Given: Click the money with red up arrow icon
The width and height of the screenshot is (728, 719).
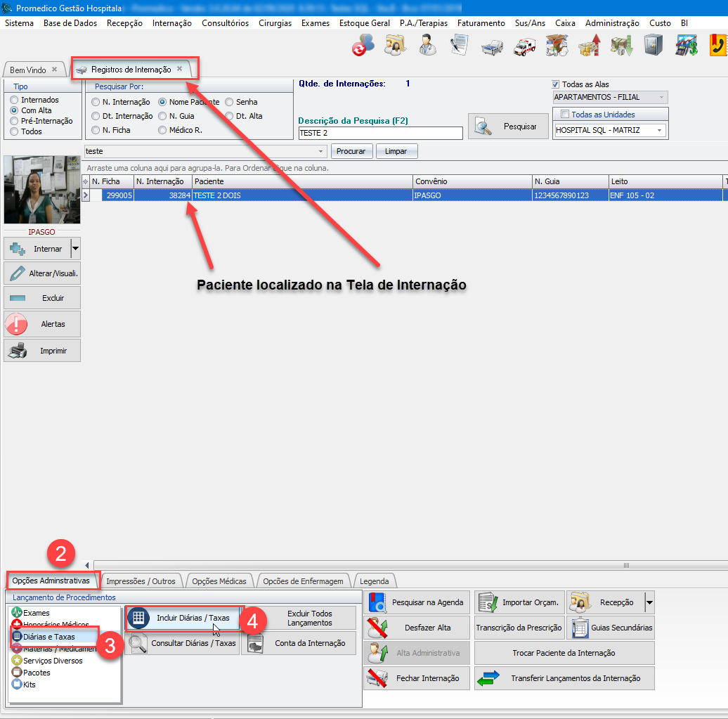Looking at the screenshot, I should point(589,46).
